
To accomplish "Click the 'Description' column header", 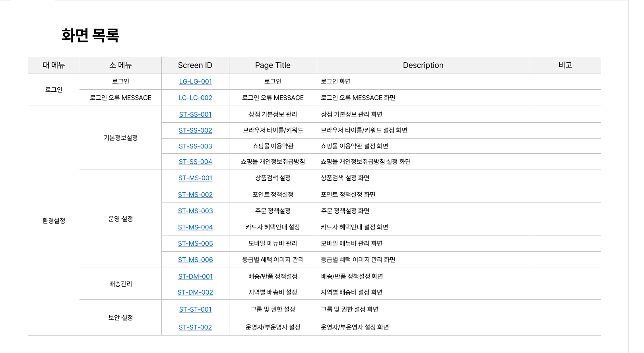I will click(x=423, y=65).
